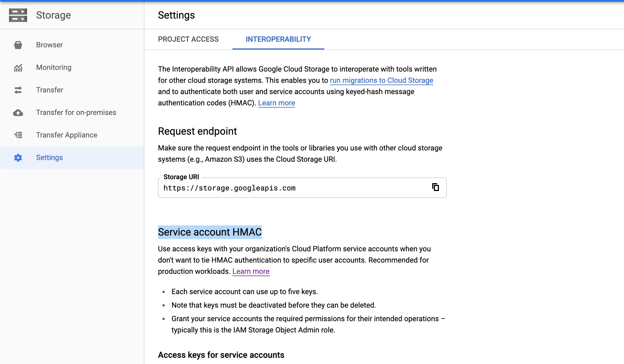The width and height of the screenshot is (624, 364).
Task: Click the Transfer arrows icon
Action: 18,90
